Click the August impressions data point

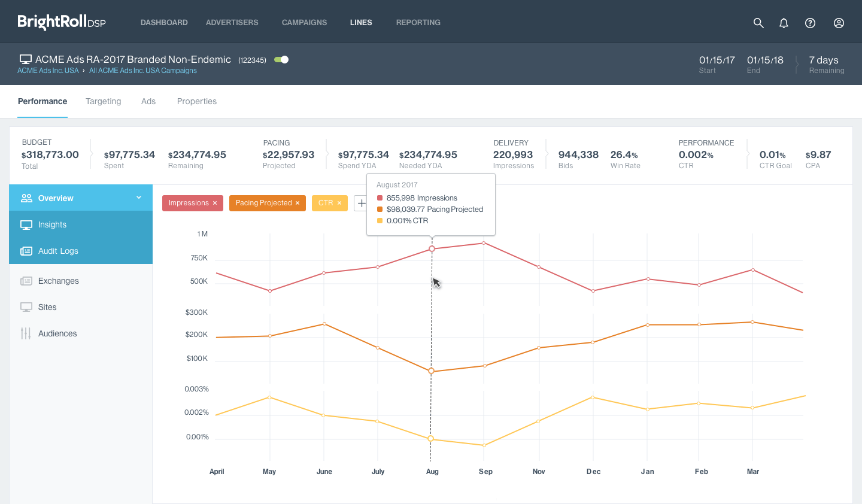[432, 248]
